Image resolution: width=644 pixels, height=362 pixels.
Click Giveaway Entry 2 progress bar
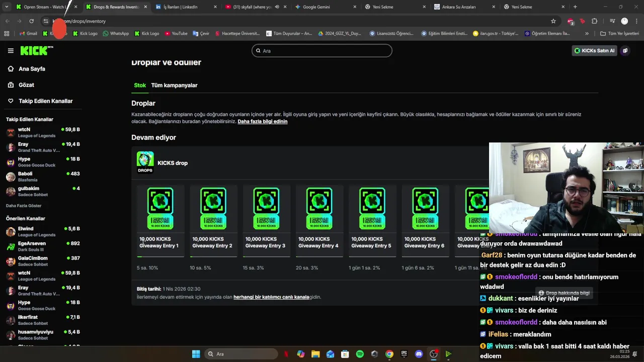(213, 257)
